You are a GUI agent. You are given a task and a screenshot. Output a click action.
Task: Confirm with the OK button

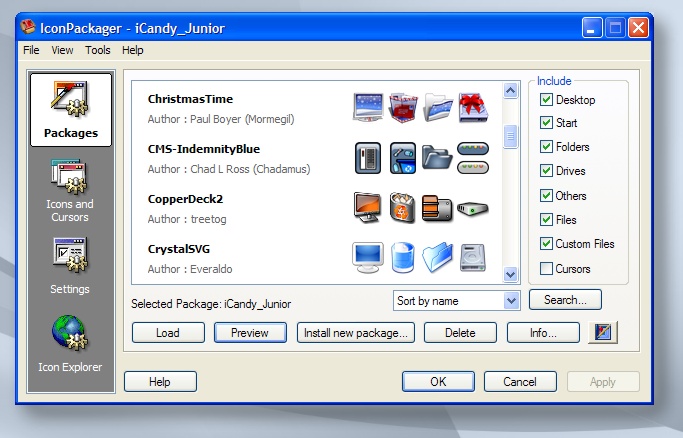pyautogui.click(x=438, y=382)
